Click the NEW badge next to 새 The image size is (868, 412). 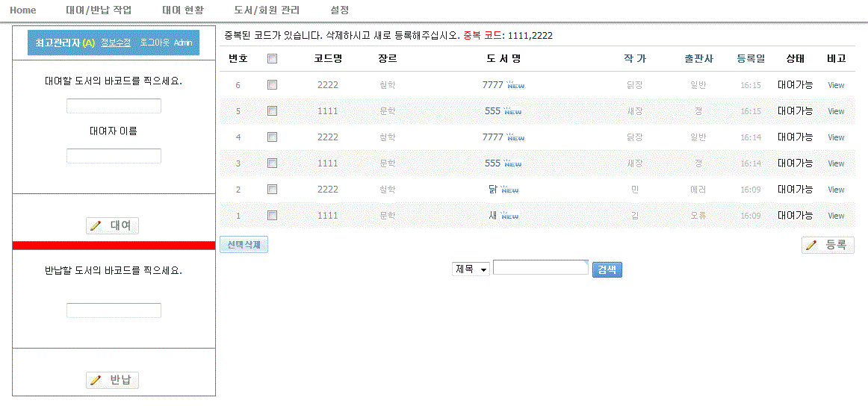click(x=509, y=215)
